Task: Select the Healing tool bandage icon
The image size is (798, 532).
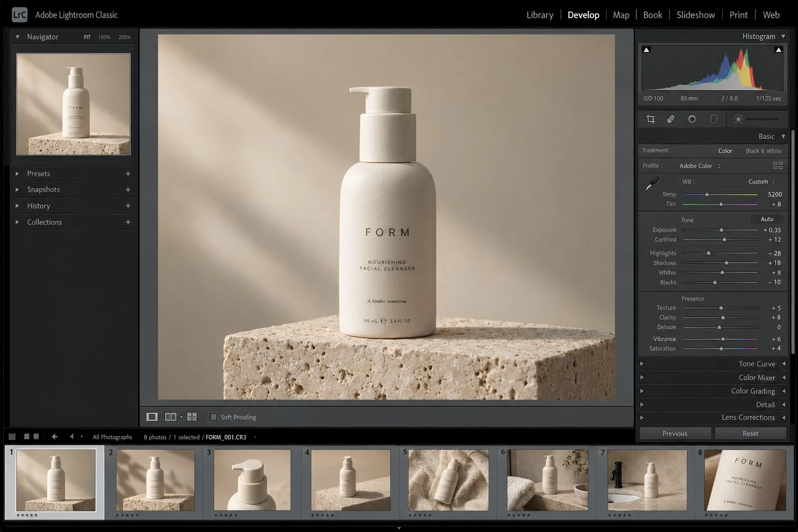Action: [x=671, y=119]
